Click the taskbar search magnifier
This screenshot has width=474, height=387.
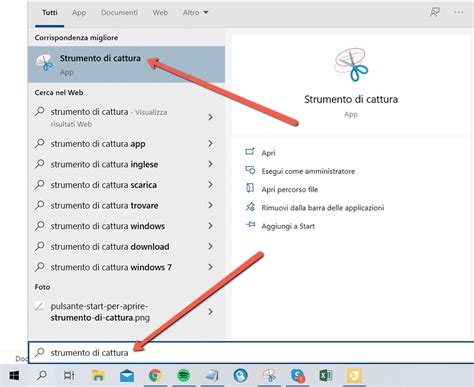tap(42, 376)
